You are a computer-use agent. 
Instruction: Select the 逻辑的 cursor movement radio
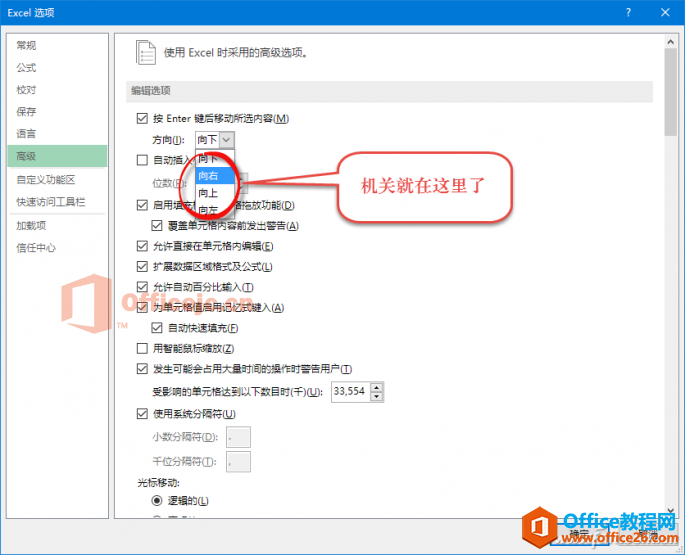[157, 501]
